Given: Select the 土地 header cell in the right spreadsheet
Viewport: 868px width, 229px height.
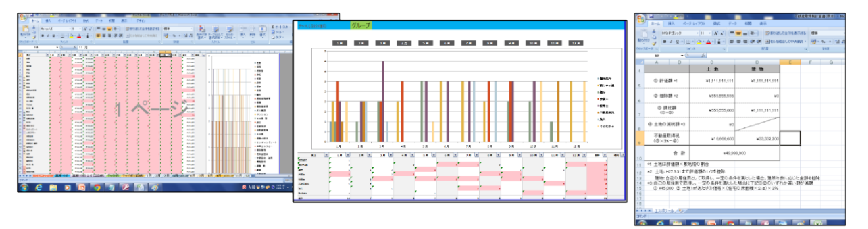Looking at the screenshot, I should [x=712, y=69].
